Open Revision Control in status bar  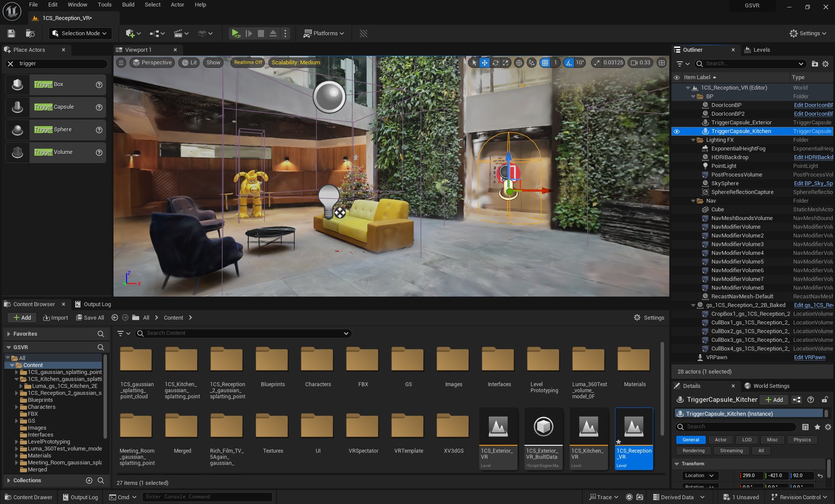pyautogui.click(x=799, y=497)
